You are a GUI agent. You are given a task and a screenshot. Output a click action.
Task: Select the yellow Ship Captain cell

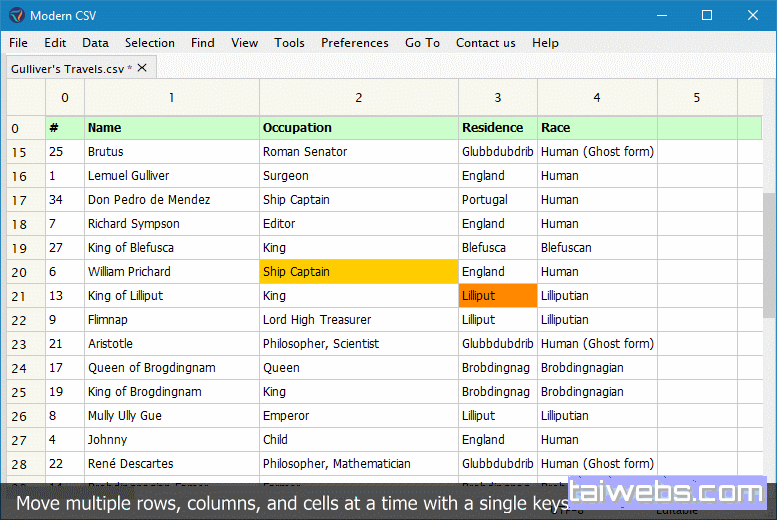[x=359, y=272]
